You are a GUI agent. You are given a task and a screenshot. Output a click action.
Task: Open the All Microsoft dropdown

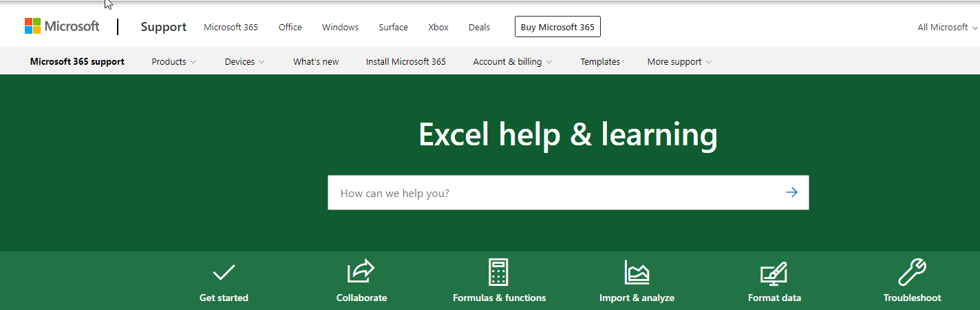coord(947,28)
